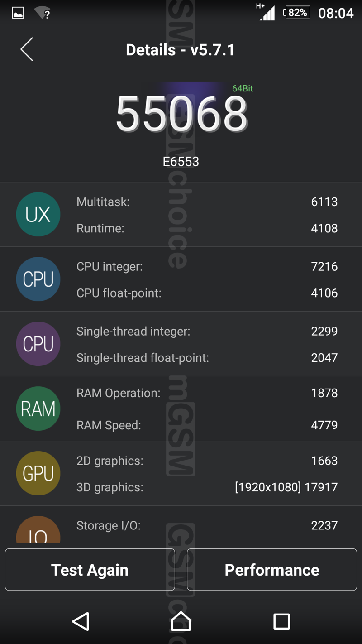Tap the battery 82% status icon

(x=297, y=13)
